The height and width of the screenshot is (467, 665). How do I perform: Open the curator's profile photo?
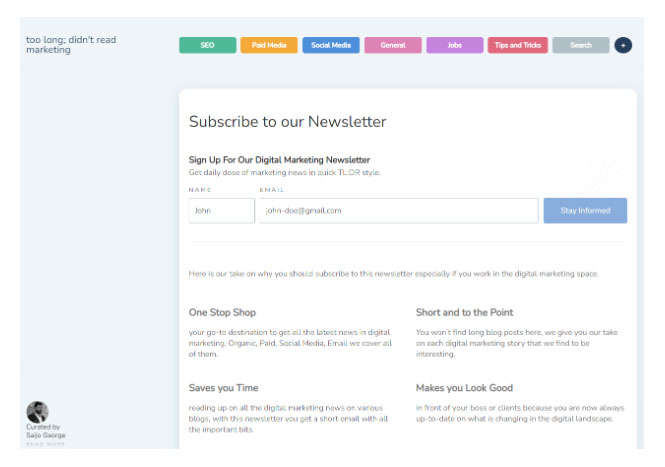(37, 412)
